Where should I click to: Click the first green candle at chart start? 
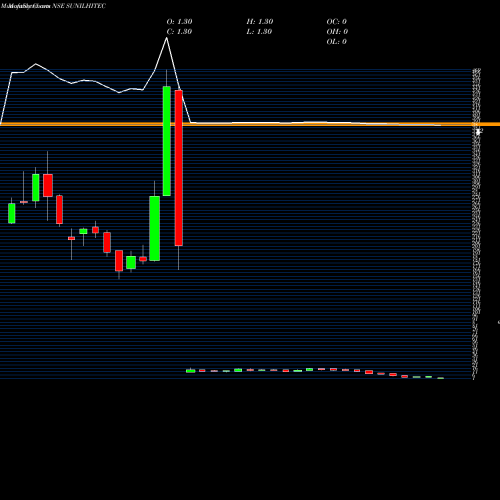[x=12, y=213]
